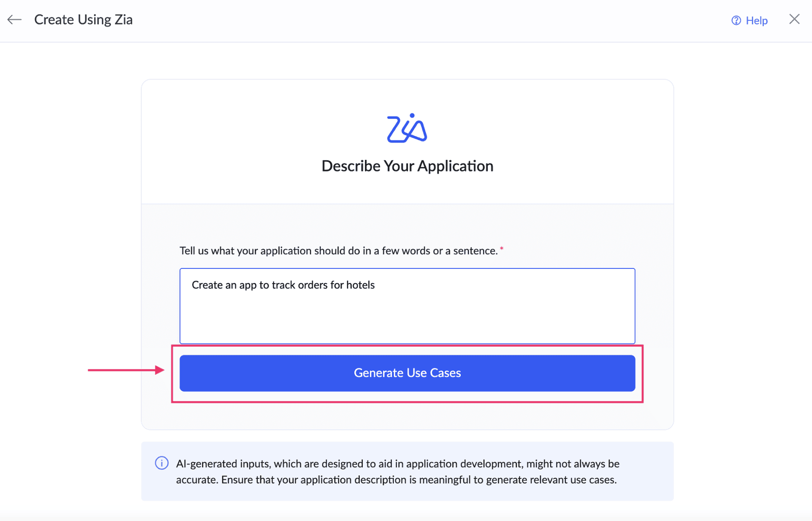Focus the application description text area
Image resolution: width=812 pixels, height=521 pixels.
pos(407,306)
